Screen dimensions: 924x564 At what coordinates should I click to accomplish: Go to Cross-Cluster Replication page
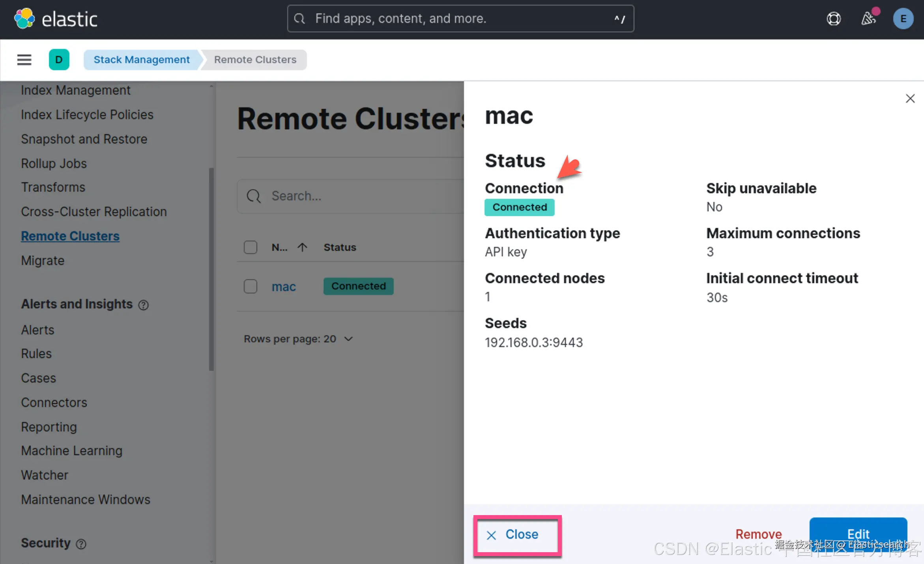tap(94, 212)
